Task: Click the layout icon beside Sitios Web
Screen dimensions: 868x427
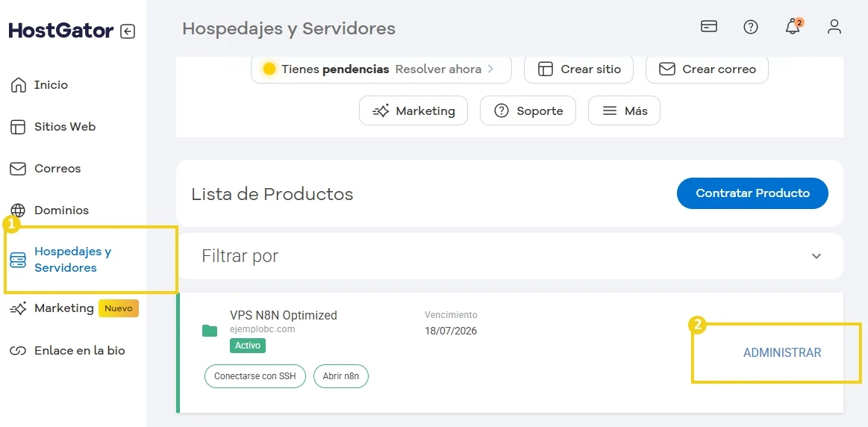Action: [x=18, y=127]
